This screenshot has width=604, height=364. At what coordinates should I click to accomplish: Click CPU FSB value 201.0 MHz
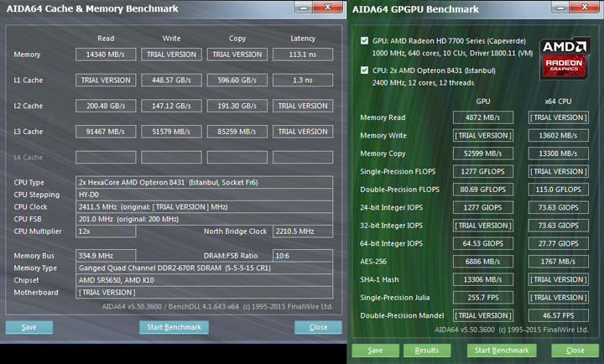point(204,219)
